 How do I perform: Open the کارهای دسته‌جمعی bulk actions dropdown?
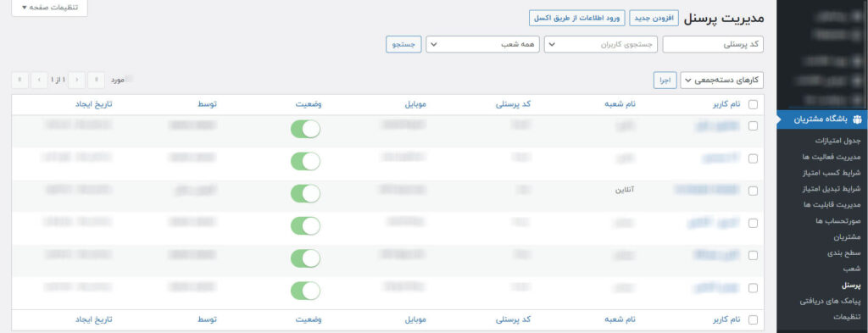point(722,80)
